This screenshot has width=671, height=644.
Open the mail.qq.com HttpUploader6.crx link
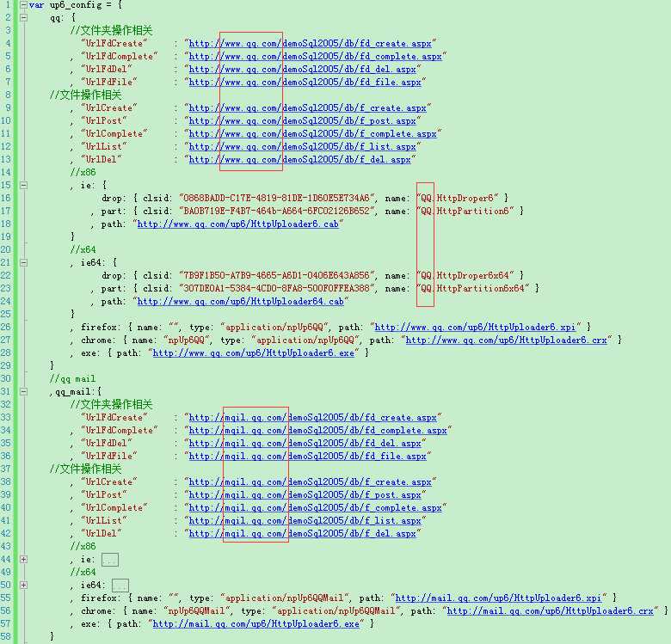click(551, 610)
